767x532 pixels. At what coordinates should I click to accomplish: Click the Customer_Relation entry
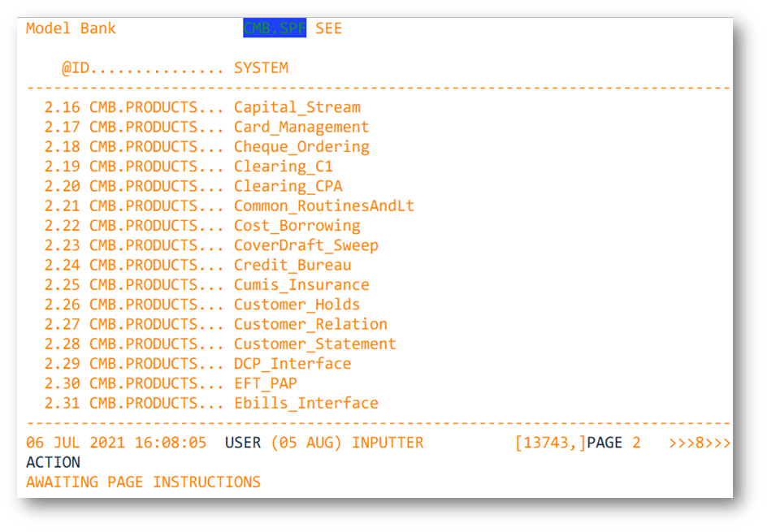(310, 324)
